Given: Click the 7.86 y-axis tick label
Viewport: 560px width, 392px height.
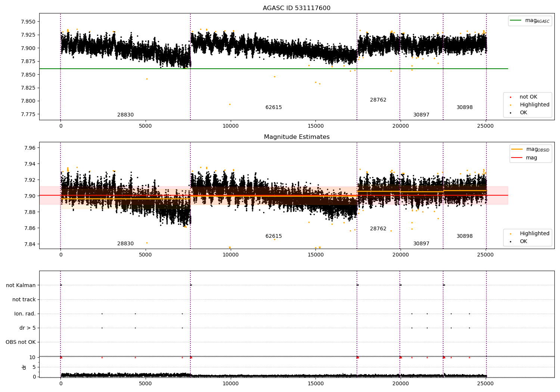Looking at the screenshot, I should point(29,228).
